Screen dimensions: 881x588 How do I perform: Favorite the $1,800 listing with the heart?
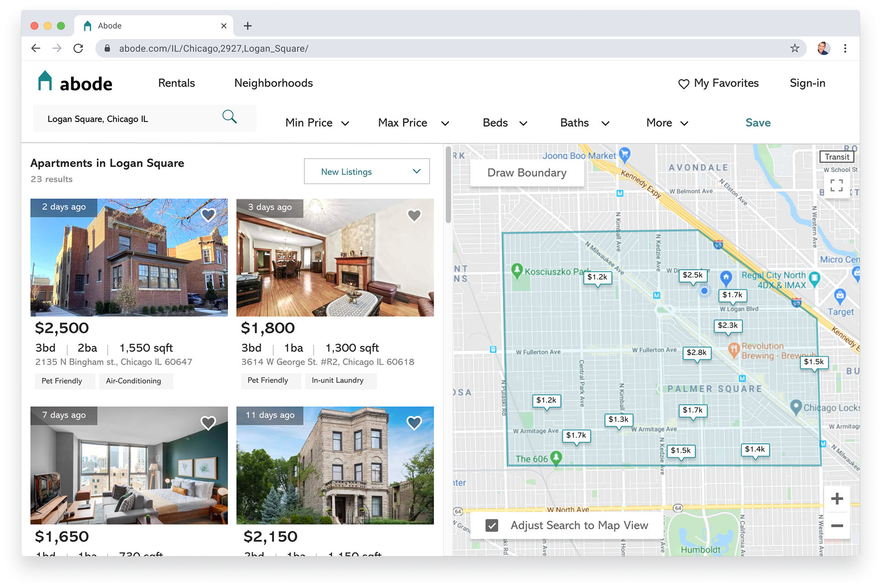tap(414, 215)
